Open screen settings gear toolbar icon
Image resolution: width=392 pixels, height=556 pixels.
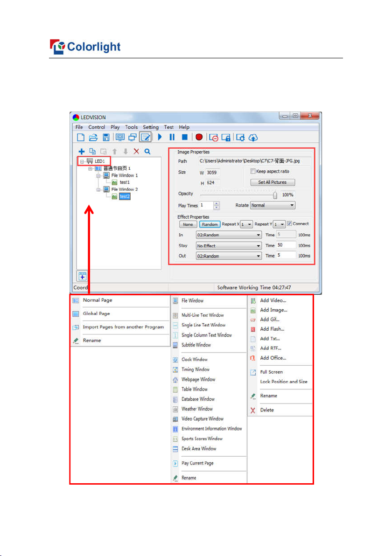tap(240, 138)
